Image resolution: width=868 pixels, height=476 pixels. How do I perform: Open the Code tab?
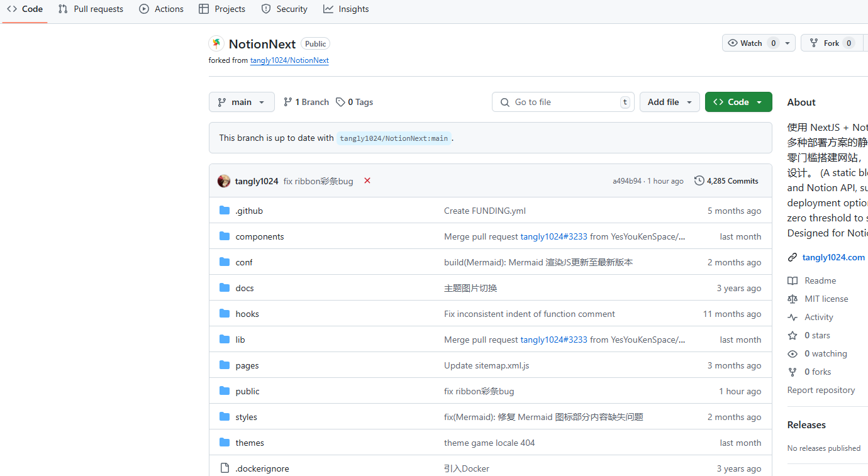click(25, 9)
